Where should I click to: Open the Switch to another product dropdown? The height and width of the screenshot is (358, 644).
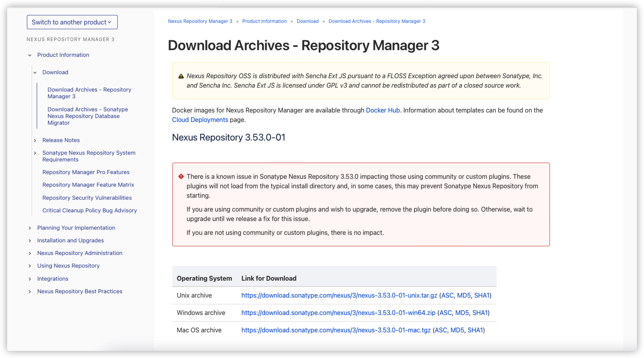tap(72, 22)
